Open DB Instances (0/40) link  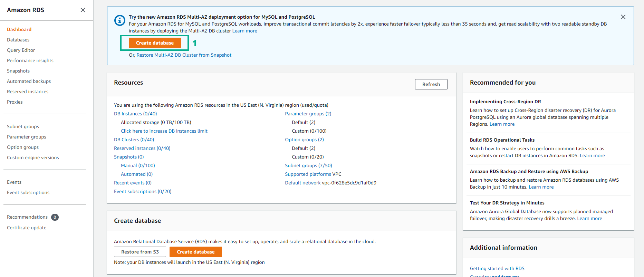tap(135, 114)
